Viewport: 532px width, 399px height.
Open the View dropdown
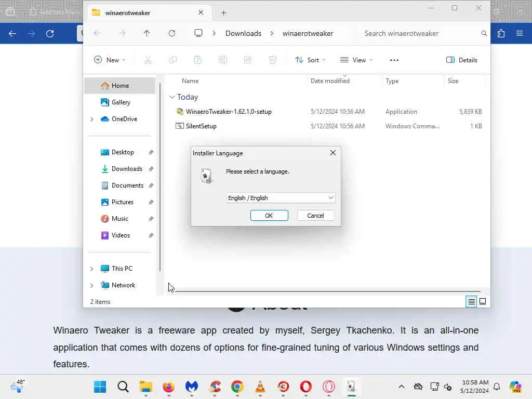[x=356, y=60]
